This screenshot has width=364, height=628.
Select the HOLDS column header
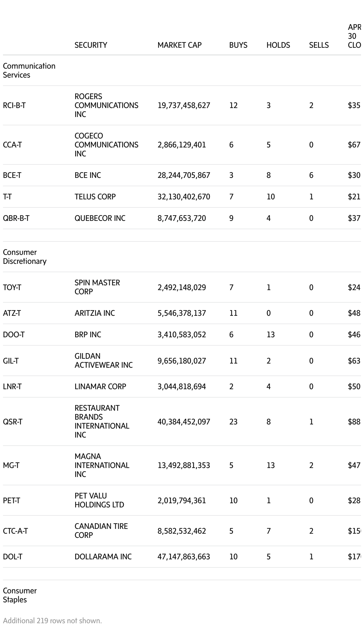pyautogui.click(x=278, y=45)
